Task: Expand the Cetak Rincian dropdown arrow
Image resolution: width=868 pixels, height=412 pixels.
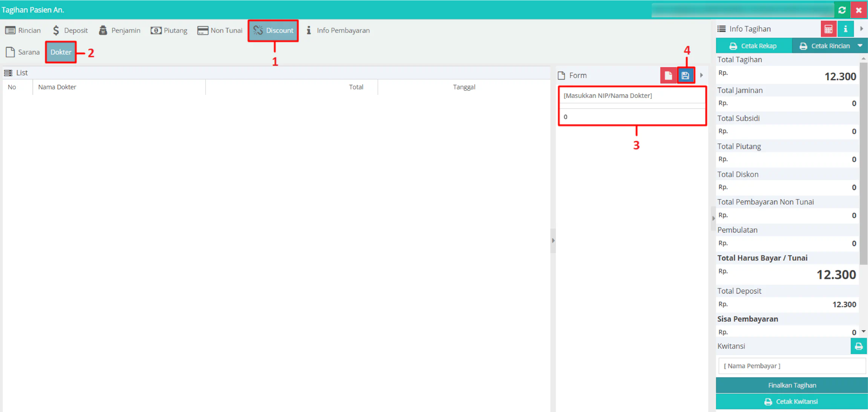Action: click(860, 46)
